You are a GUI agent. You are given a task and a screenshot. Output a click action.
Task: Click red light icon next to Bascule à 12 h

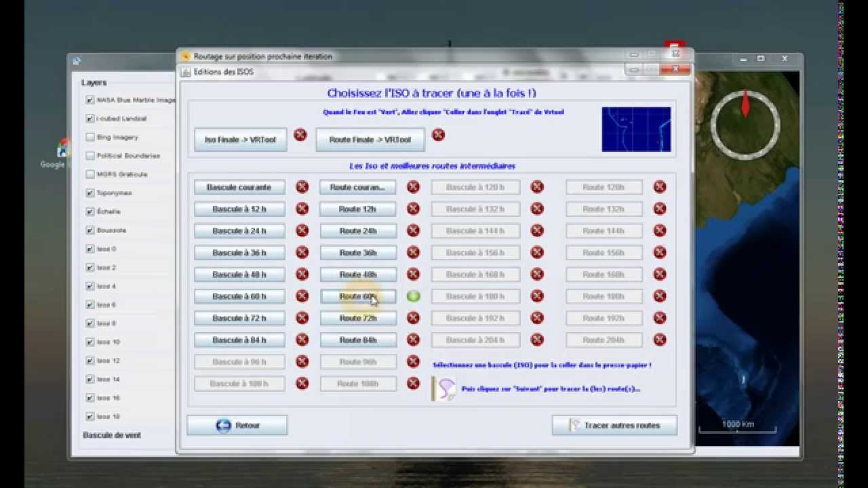(x=302, y=209)
